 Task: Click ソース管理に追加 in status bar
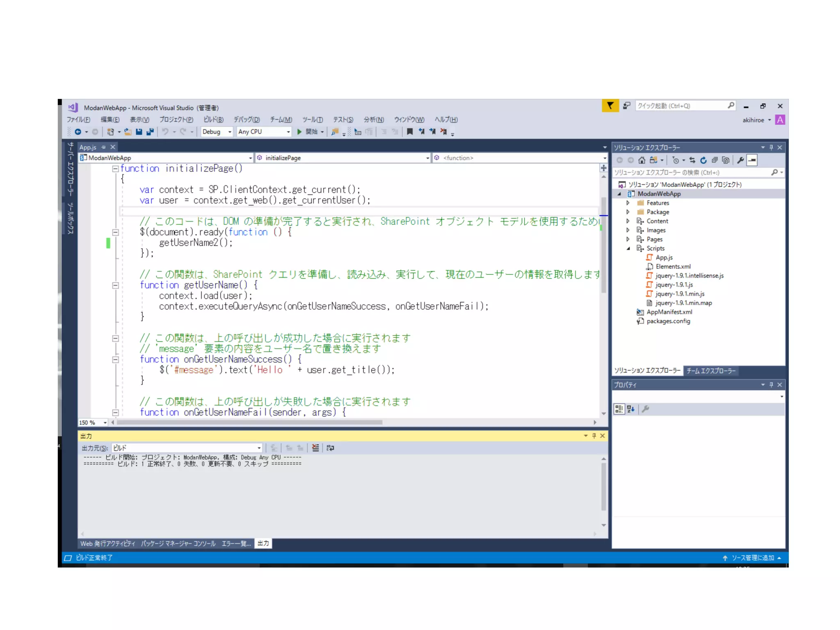pos(753,558)
